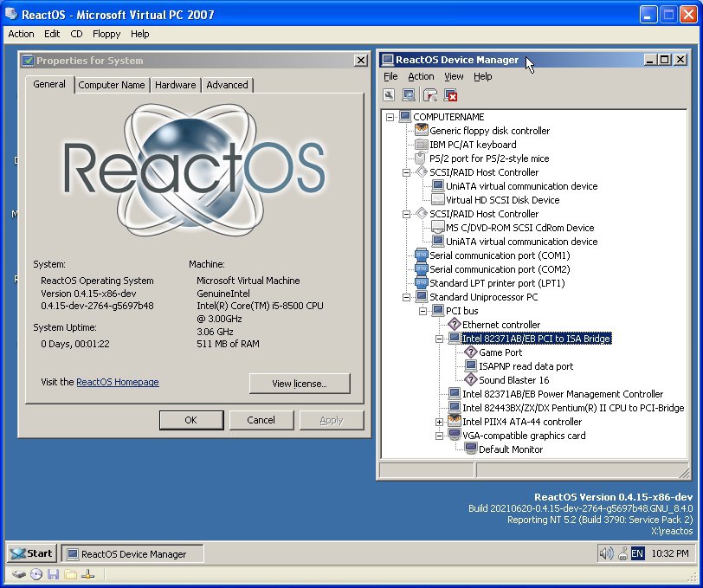
Task: Collapse the second SCSI/RAID Host Controller node
Action: (406, 214)
